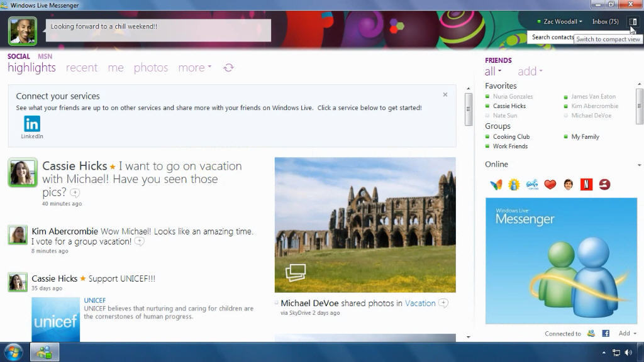Click the MSN butterfly icon in the Online row
644x362 pixels.
pyautogui.click(x=496, y=184)
